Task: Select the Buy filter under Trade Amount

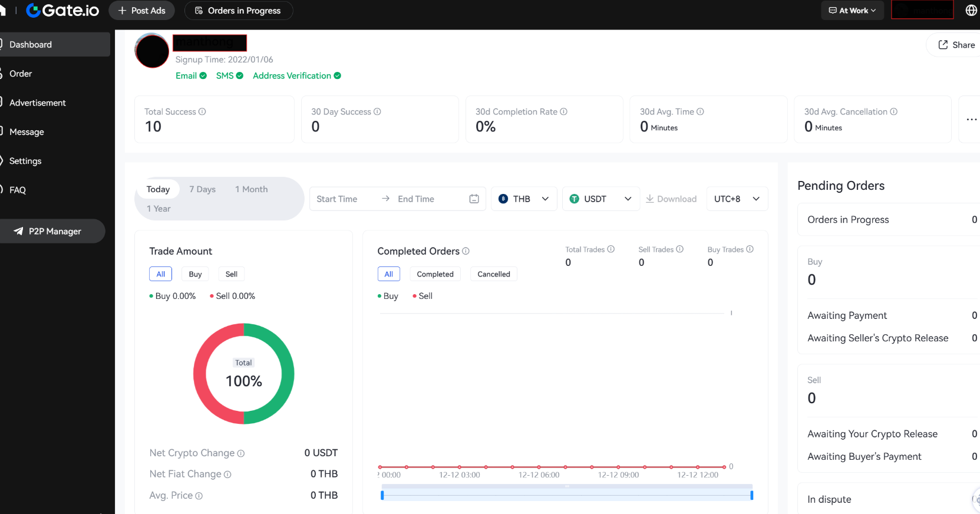Action: click(195, 274)
